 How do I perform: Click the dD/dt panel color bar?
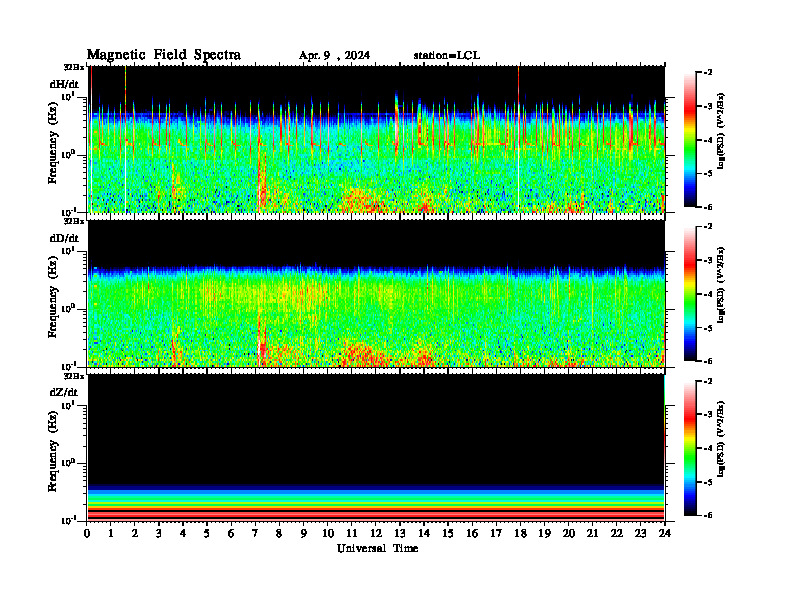click(690, 294)
